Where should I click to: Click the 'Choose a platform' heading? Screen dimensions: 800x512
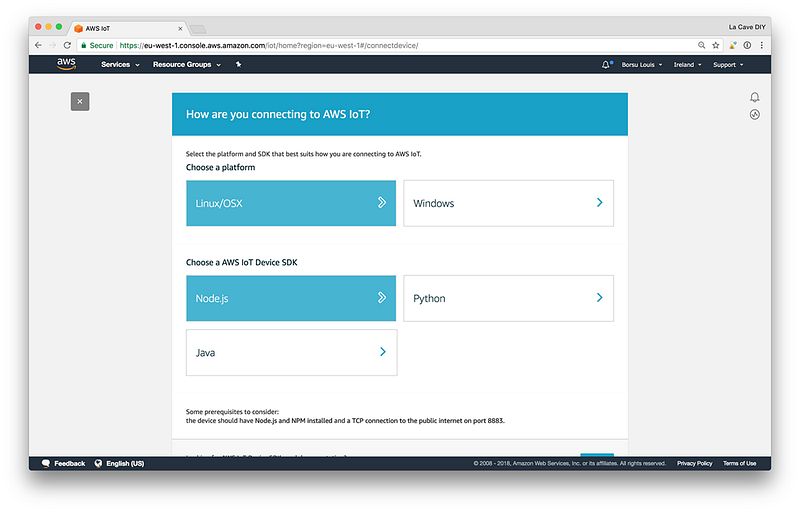(220, 167)
